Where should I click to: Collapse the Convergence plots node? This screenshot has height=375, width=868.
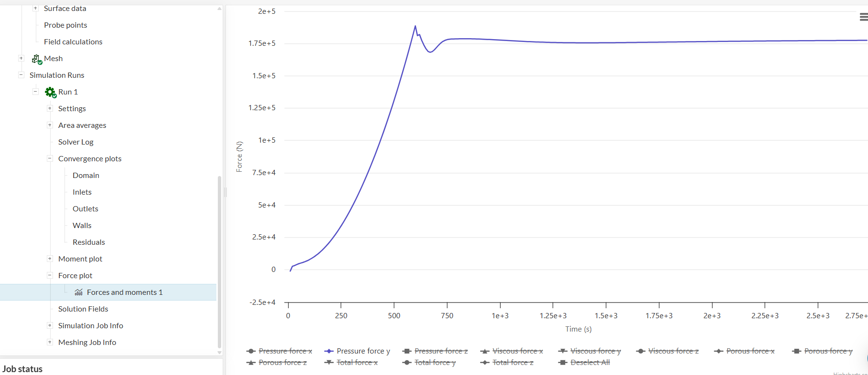[50, 158]
